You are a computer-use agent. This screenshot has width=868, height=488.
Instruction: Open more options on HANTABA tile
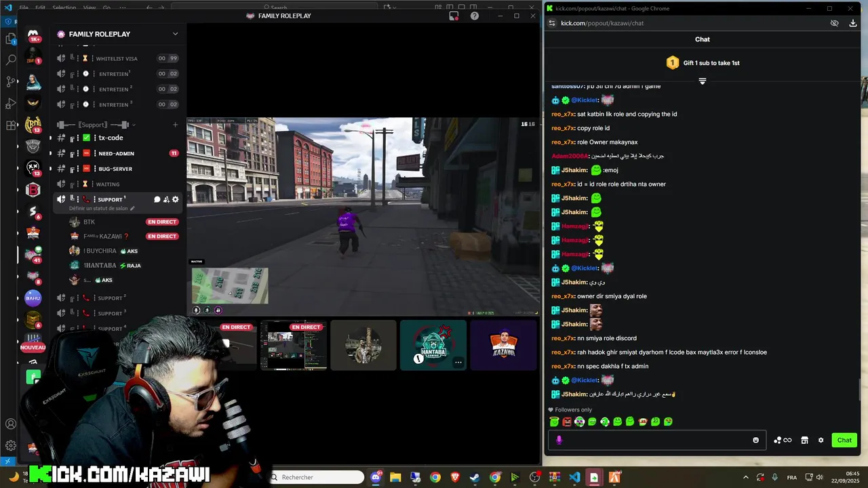pos(458,362)
